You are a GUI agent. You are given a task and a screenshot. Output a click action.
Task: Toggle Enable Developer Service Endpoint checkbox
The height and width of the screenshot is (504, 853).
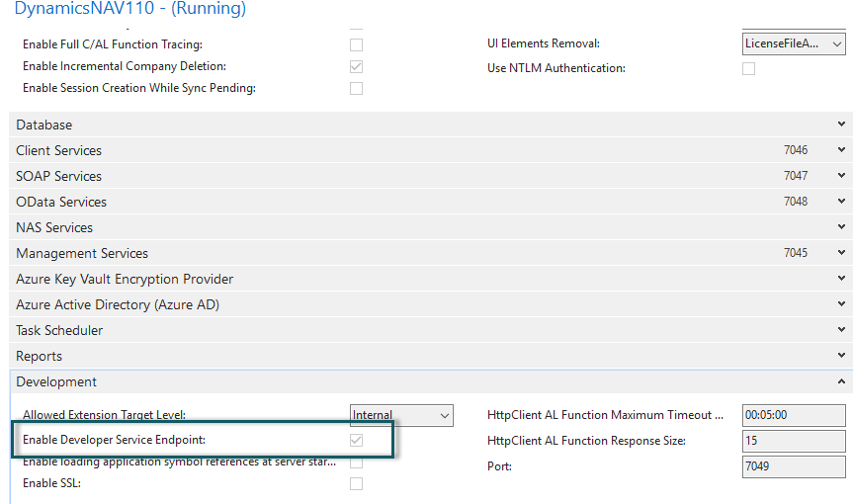356,440
